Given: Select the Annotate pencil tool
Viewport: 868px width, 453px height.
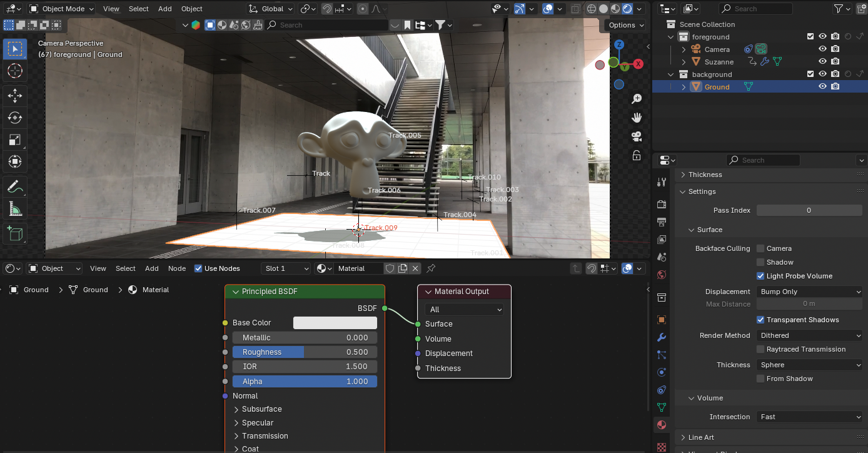Looking at the screenshot, I should click(x=15, y=186).
